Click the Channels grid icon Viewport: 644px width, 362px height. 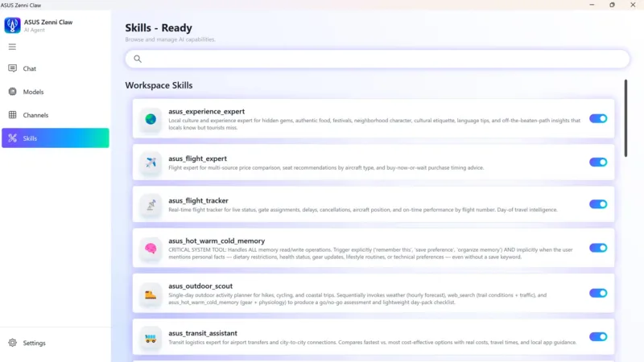[x=13, y=115]
